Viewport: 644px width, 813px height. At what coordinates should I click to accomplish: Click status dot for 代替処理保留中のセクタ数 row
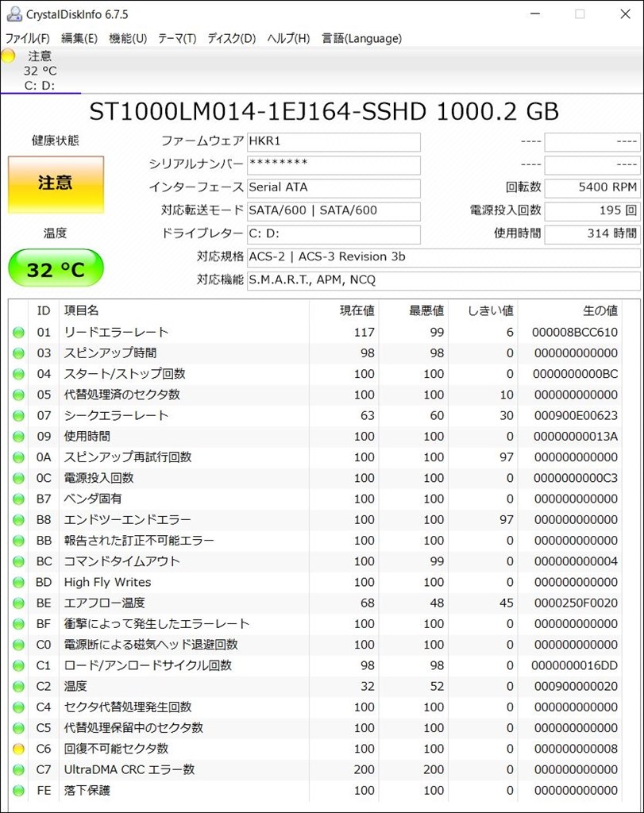tap(19, 728)
